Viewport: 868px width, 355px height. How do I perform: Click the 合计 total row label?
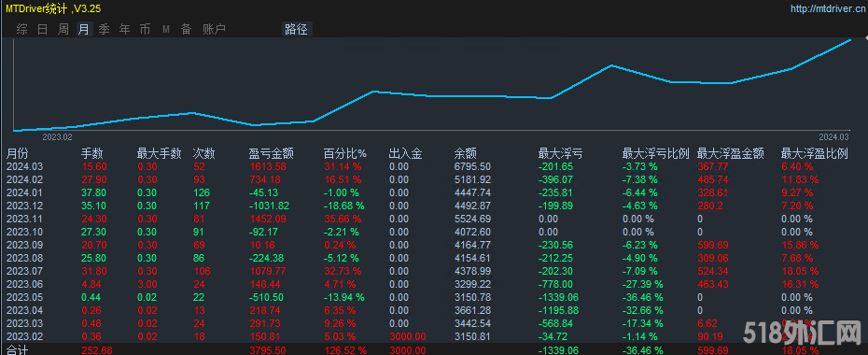[17, 350]
